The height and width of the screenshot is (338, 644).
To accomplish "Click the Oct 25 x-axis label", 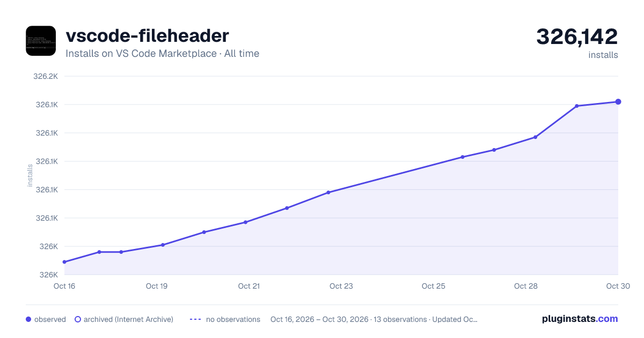I will [x=434, y=286].
